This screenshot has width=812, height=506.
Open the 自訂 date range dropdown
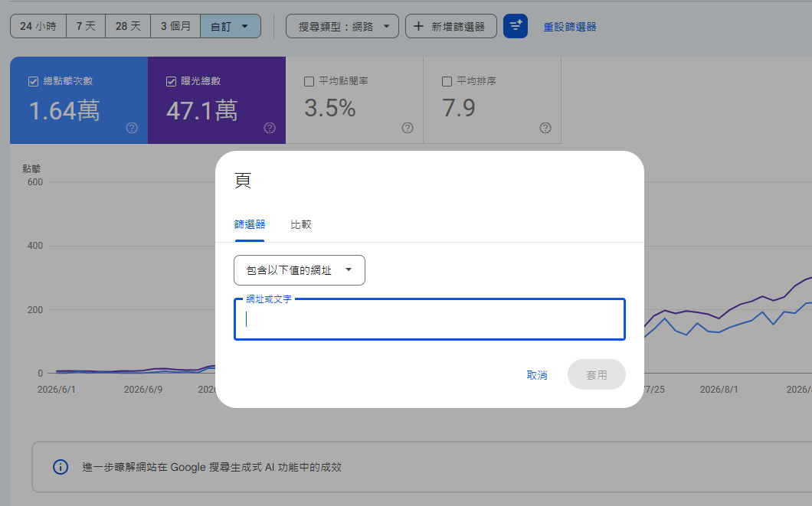(231, 26)
